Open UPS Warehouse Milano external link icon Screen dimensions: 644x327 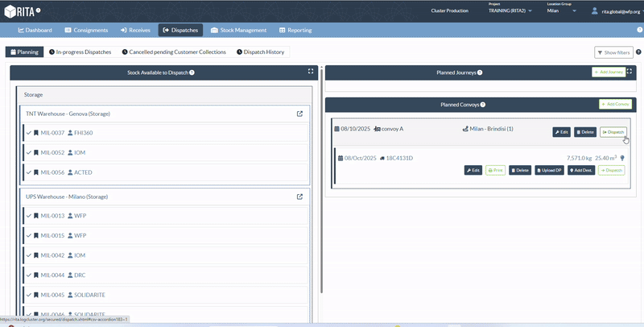(x=300, y=197)
